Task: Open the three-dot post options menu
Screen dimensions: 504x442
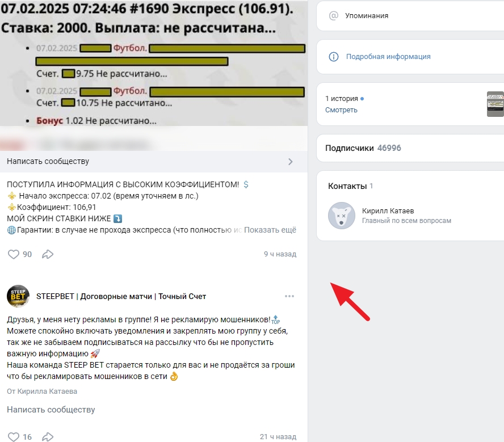Action: [x=289, y=296]
